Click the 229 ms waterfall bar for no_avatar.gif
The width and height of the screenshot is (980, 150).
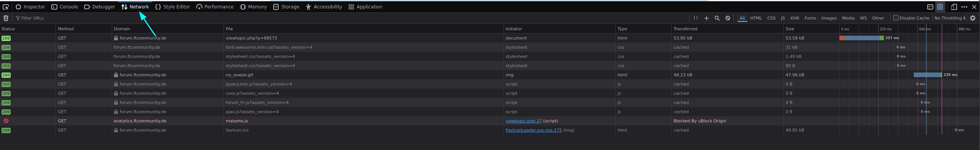(928, 75)
